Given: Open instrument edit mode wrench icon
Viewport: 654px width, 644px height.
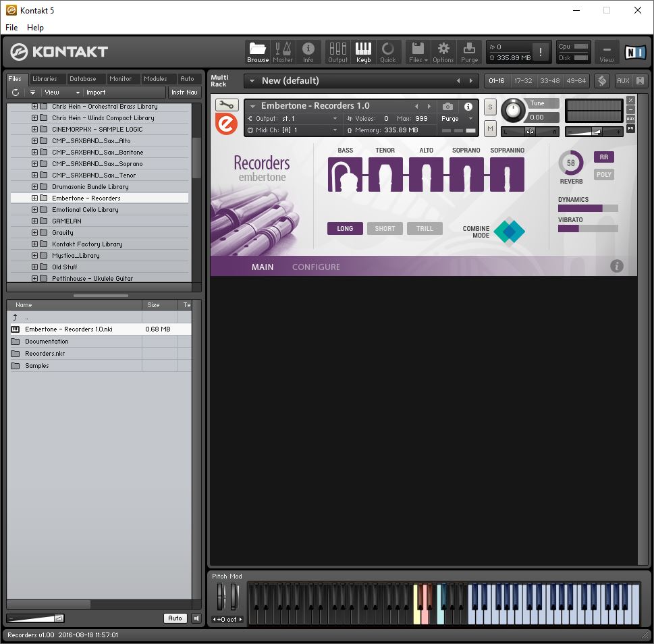Looking at the screenshot, I should [x=227, y=105].
